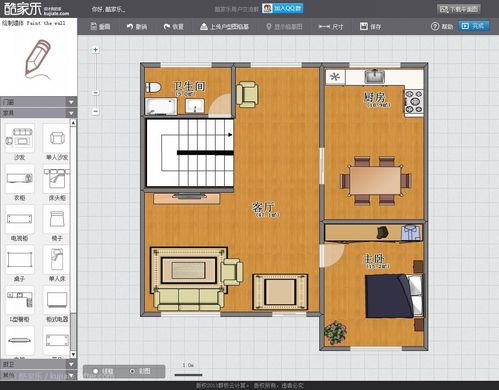Click the zoom slider minus handle
The width and height of the screenshot is (499, 390).
(x=96, y=92)
